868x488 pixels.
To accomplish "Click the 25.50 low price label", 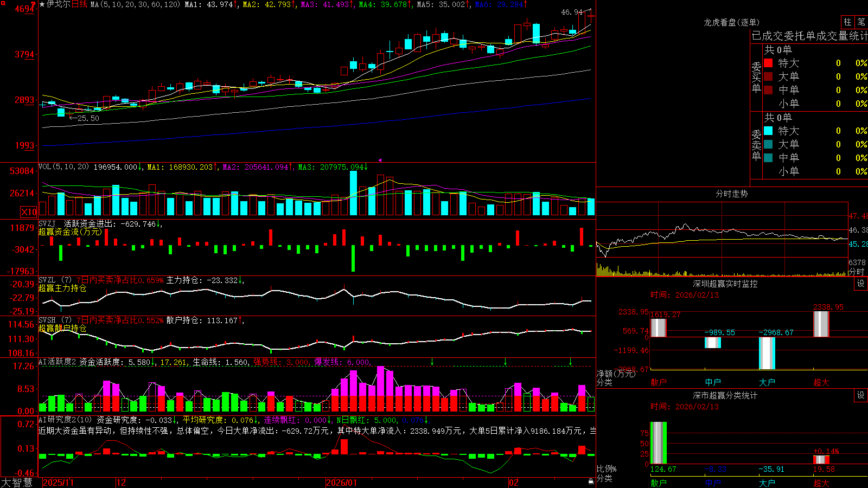I will (88, 118).
